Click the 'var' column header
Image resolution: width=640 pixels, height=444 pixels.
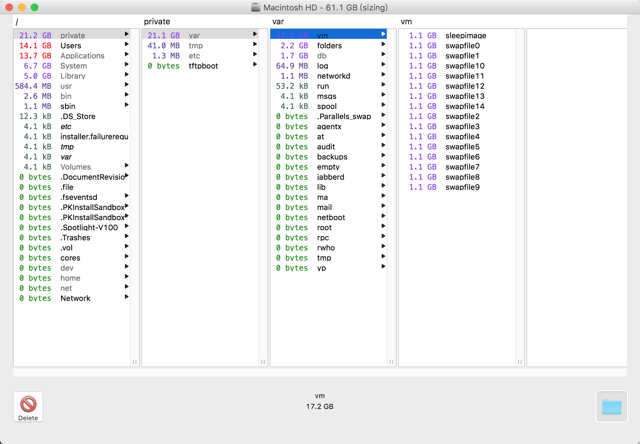pos(278,21)
